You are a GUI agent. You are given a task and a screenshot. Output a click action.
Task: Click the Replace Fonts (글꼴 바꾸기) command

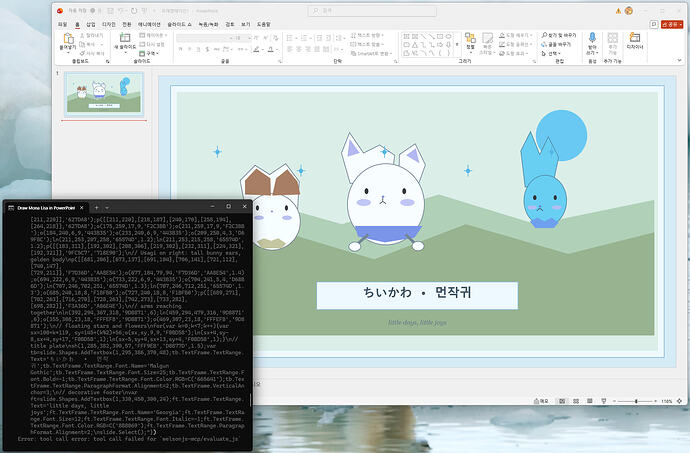[x=556, y=44]
